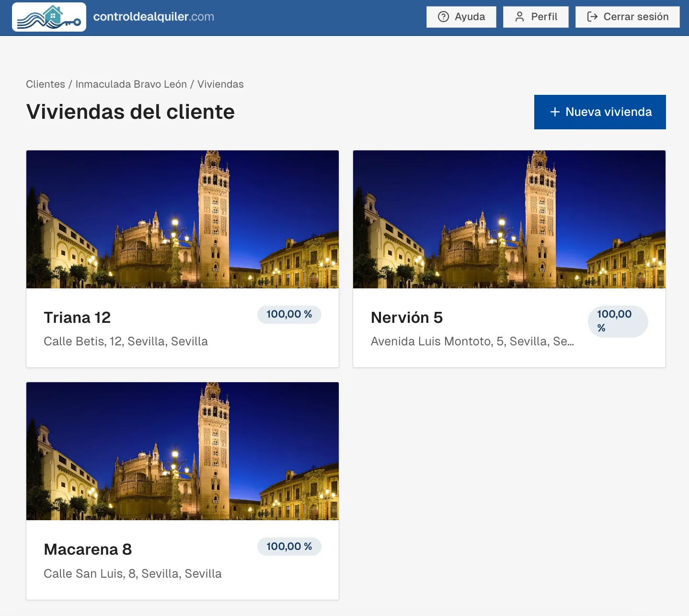Add a new property with Nueva vivienda
Viewport: 689px width, 616px height.
click(x=600, y=112)
